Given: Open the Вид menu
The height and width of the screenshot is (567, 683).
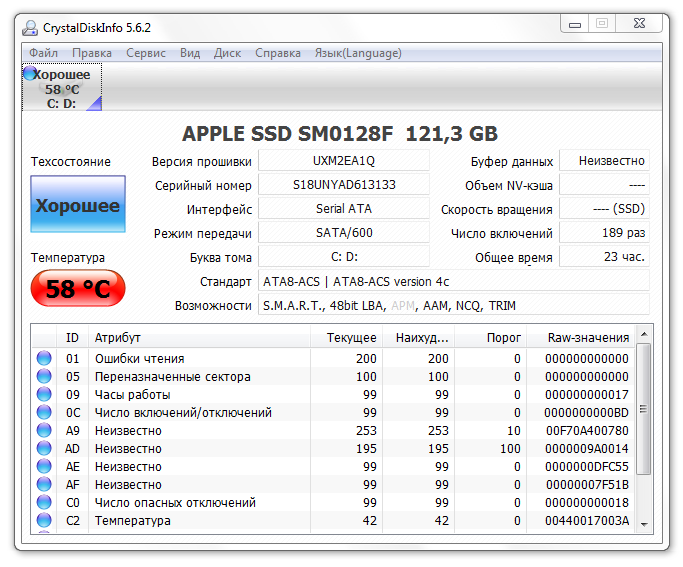Looking at the screenshot, I should [190, 53].
